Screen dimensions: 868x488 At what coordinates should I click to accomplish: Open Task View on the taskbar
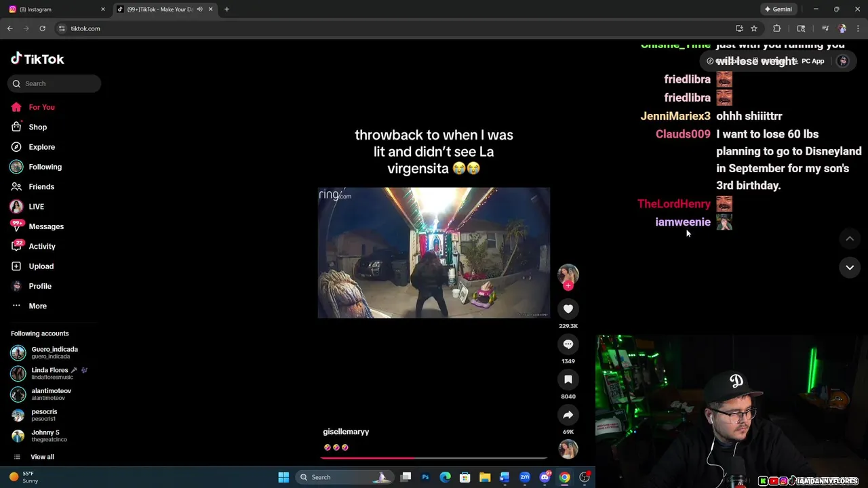click(406, 477)
